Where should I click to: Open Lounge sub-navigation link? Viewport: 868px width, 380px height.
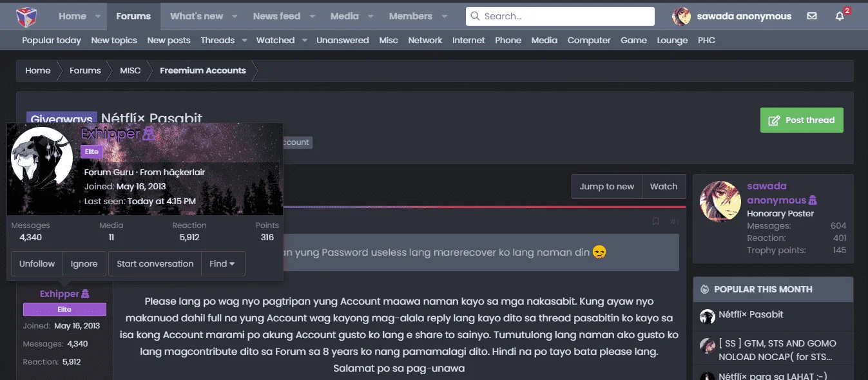[x=672, y=40]
